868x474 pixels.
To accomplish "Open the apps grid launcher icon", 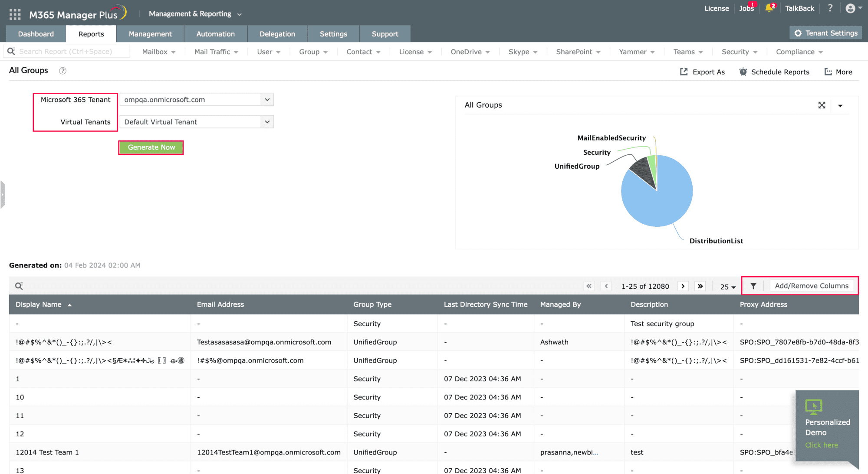I will (x=15, y=14).
